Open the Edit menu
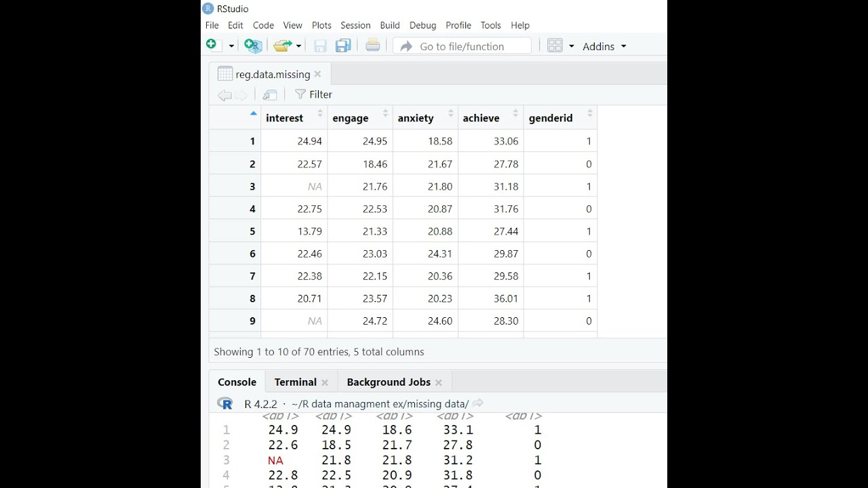The height and width of the screenshot is (488, 868). (x=235, y=25)
